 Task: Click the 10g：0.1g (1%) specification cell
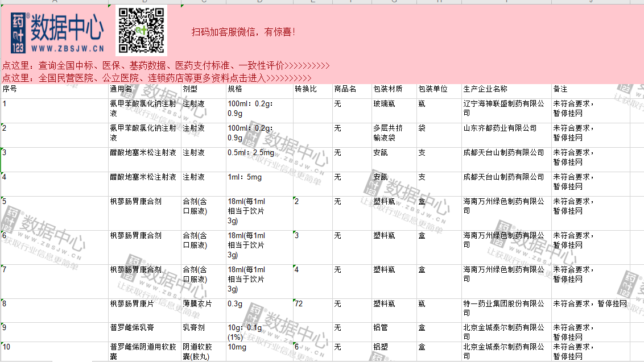[259, 332]
